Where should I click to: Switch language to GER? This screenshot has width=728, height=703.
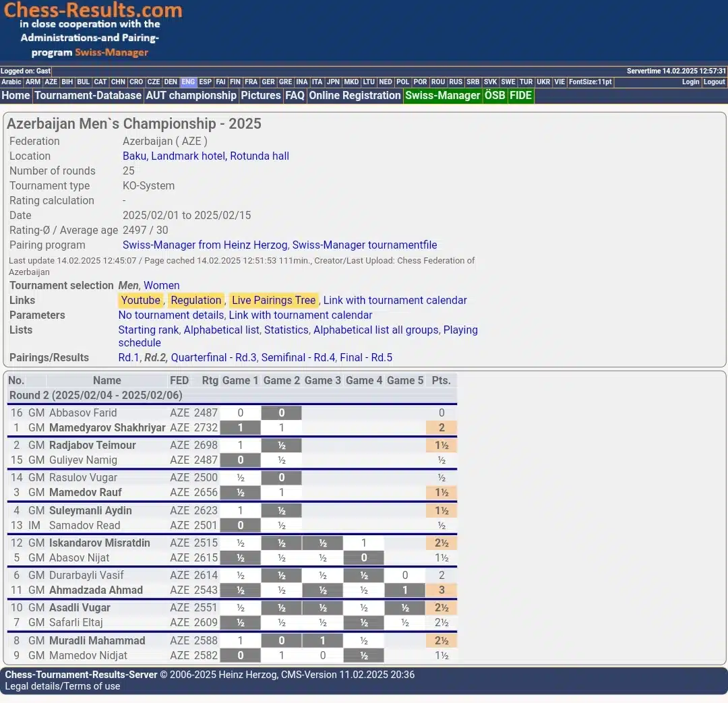[x=268, y=82]
